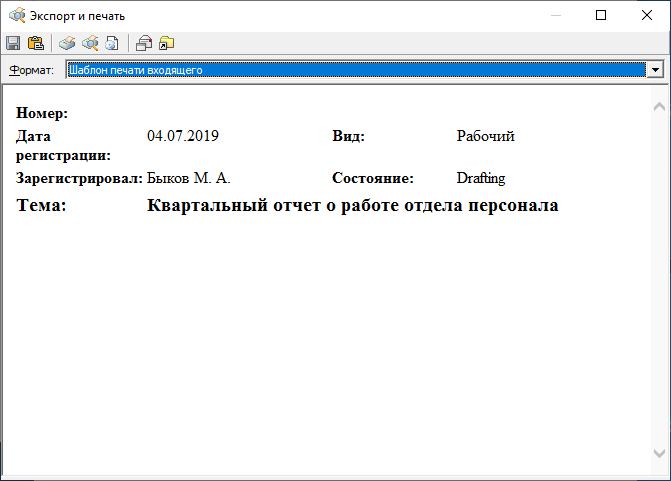
Task: Click the scrollbar down arrow
Action: click(658, 453)
